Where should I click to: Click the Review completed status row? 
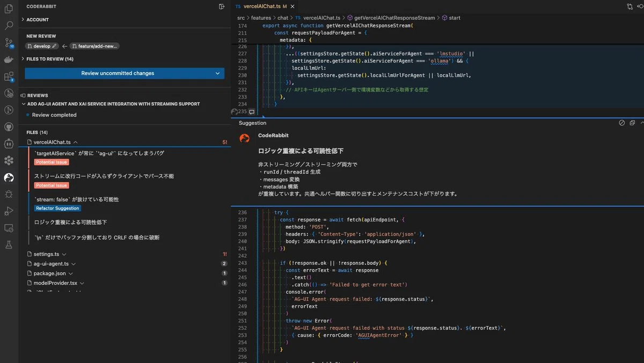click(x=54, y=115)
